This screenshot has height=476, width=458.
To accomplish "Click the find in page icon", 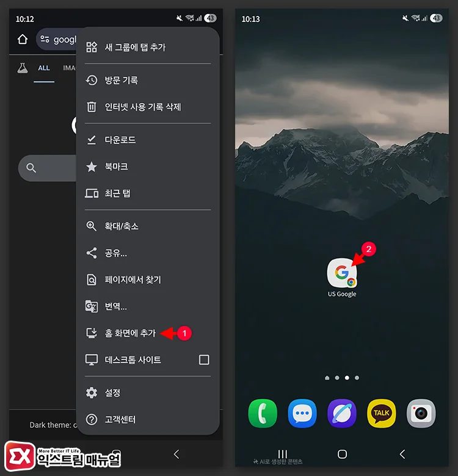I will (x=92, y=279).
